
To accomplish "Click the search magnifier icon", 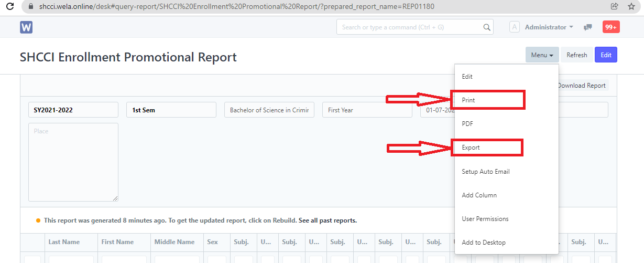I will pyautogui.click(x=487, y=27).
